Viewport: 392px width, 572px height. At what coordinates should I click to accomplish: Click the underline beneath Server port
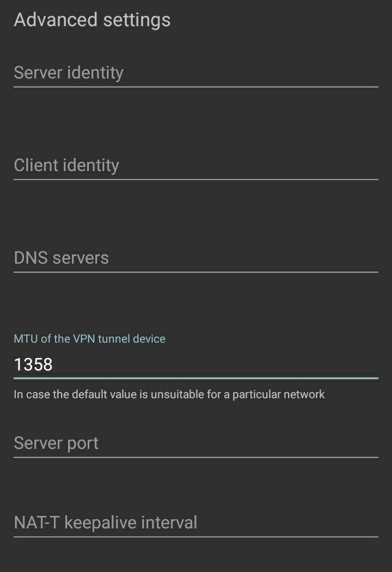click(x=196, y=457)
